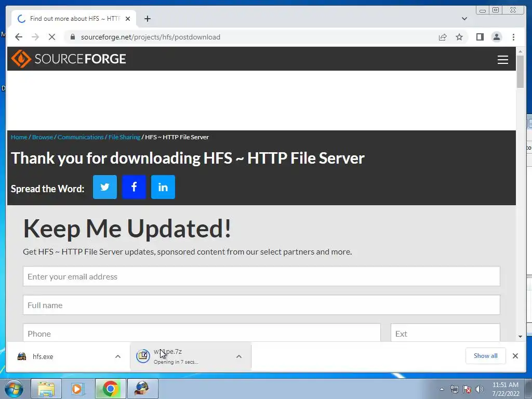This screenshot has height=399, width=532.
Task: Show hidden system tray icons
Action: [442, 389]
